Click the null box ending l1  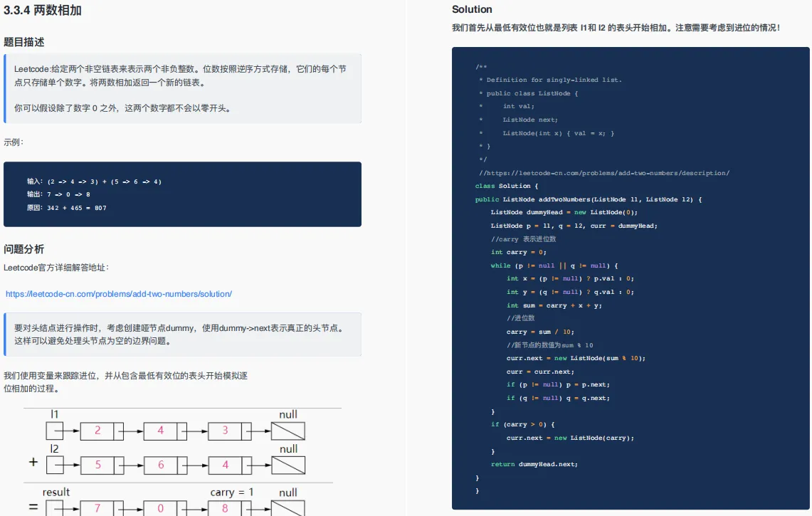tap(288, 431)
